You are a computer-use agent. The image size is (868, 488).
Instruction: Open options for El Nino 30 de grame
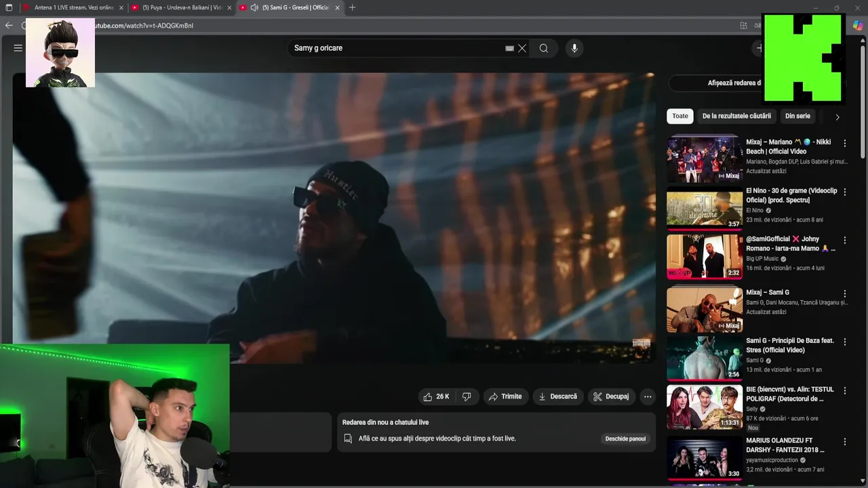[x=845, y=192]
